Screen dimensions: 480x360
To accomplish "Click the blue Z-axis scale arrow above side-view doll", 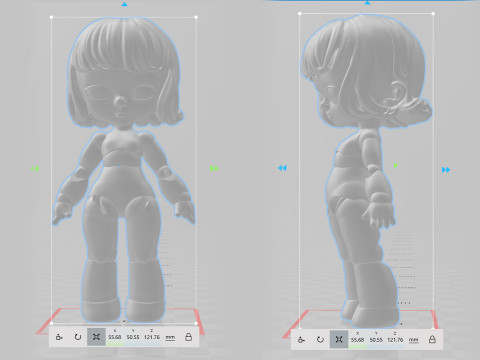I will coord(367,3).
